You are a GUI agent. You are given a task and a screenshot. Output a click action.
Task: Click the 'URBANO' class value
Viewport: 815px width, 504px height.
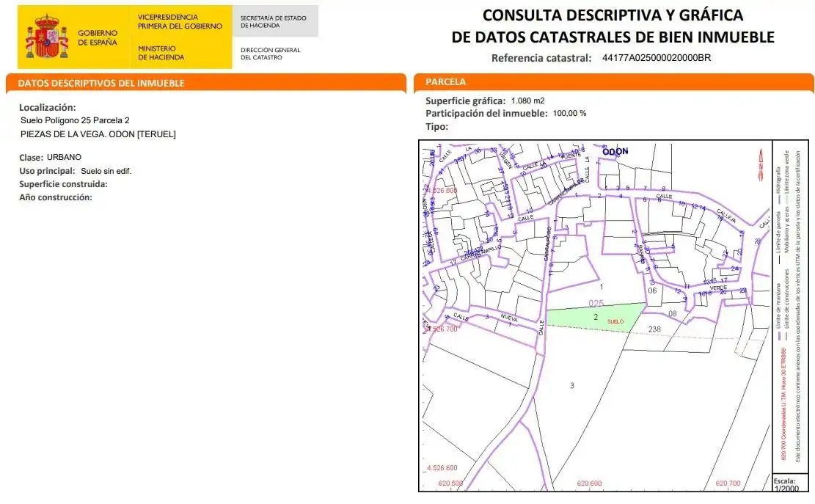pyautogui.click(x=64, y=157)
